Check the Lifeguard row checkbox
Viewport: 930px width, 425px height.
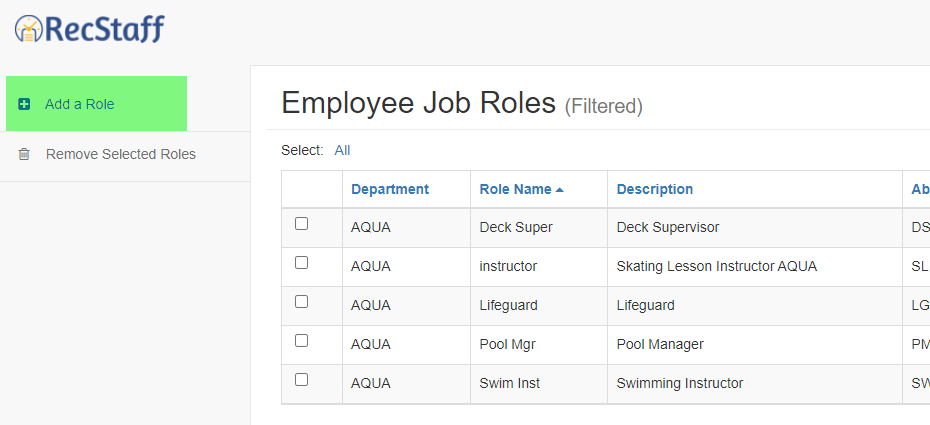pos(302,302)
